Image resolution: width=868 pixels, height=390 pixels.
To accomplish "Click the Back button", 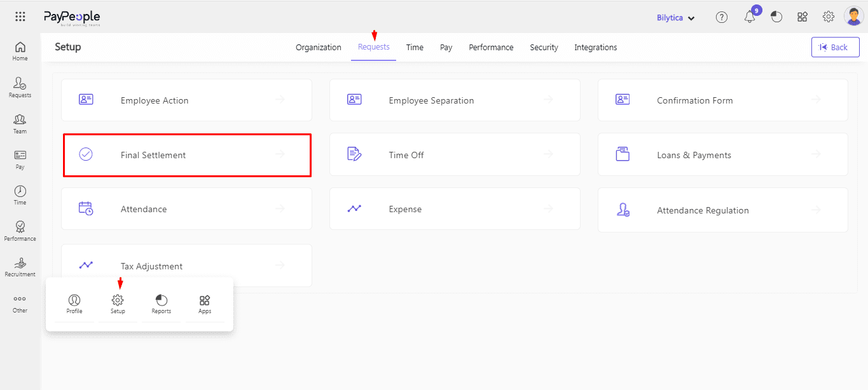I will (x=834, y=47).
